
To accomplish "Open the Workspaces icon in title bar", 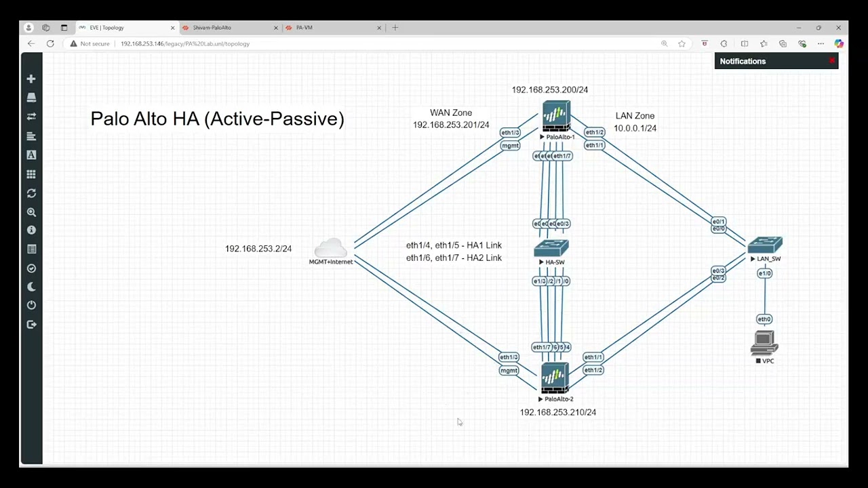I will click(x=45, y=28).
